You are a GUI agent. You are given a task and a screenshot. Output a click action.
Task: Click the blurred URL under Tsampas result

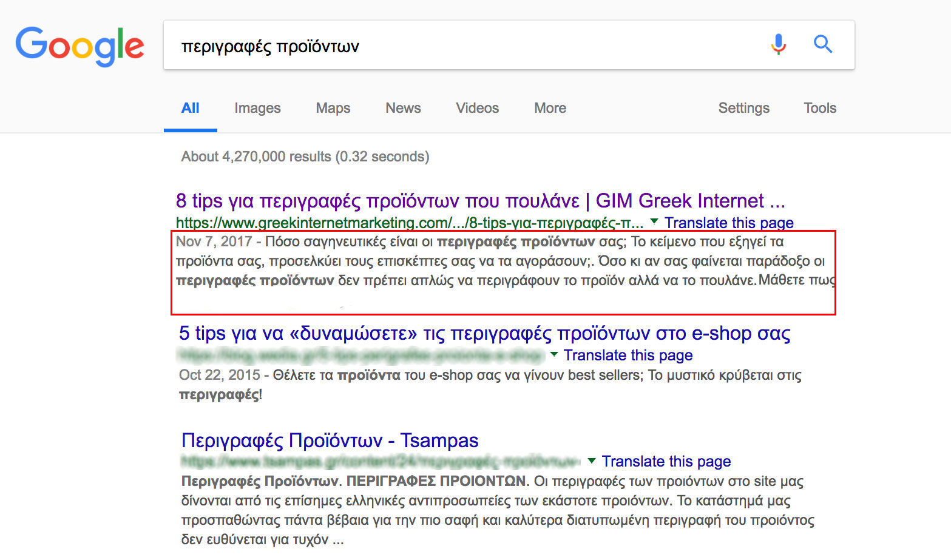click(381, 462)
